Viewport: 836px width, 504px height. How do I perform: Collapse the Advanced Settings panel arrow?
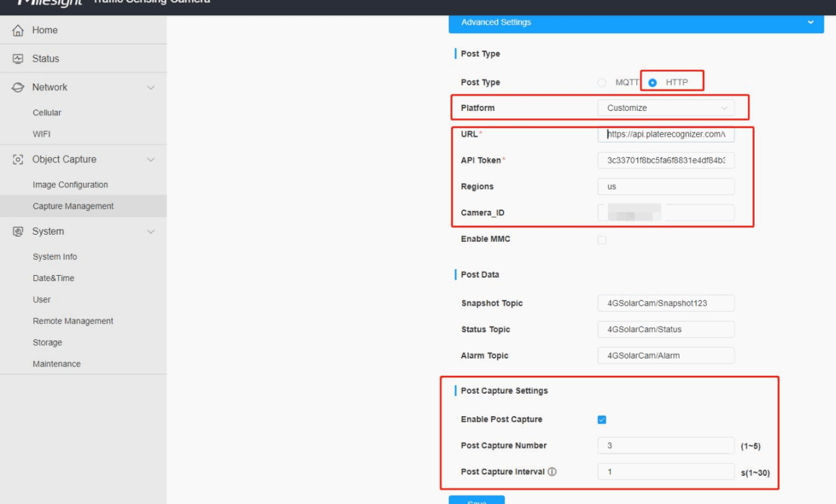click(811, 22)
